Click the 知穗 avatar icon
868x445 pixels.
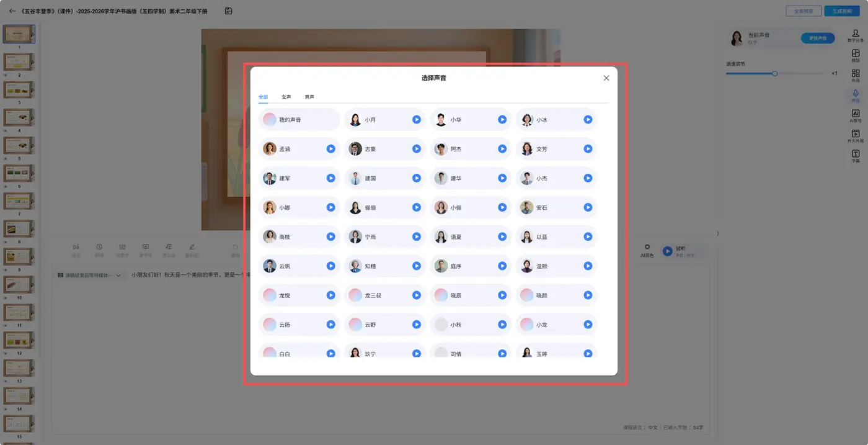[x=355, y=266]
